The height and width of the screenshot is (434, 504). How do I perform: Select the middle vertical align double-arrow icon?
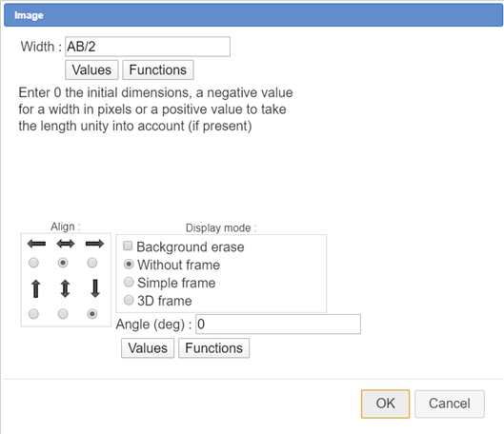(65, 288)
